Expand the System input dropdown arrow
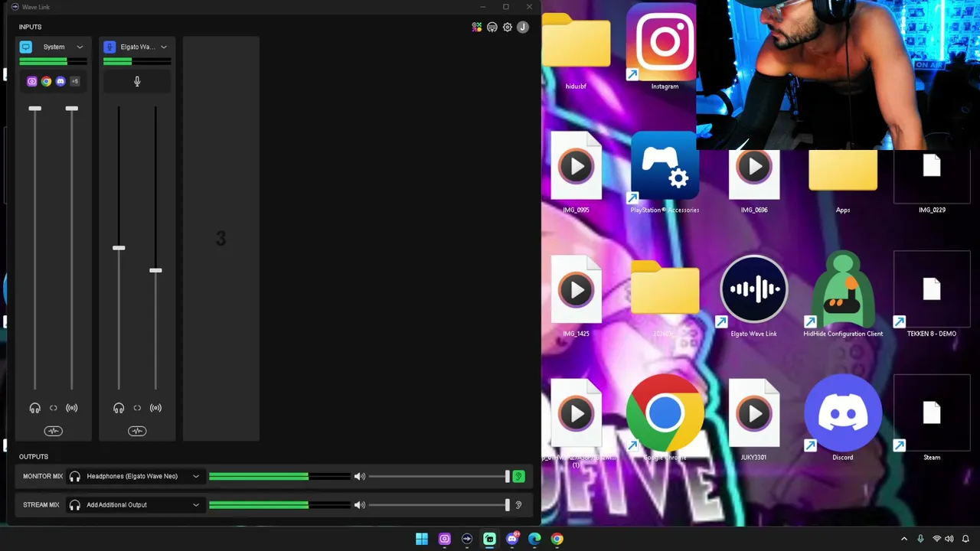 pos(80,47)
